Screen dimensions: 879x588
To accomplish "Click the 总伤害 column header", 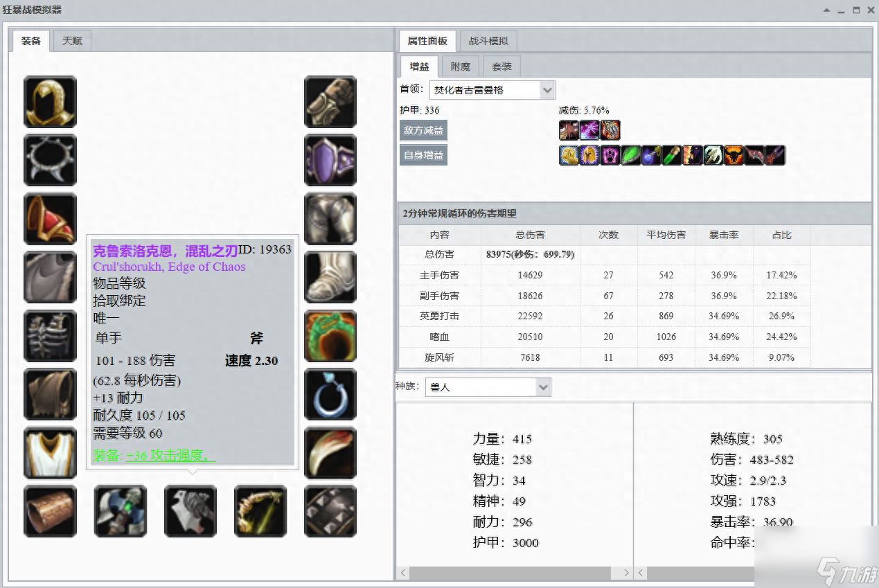I will click(x=530, y=235).
